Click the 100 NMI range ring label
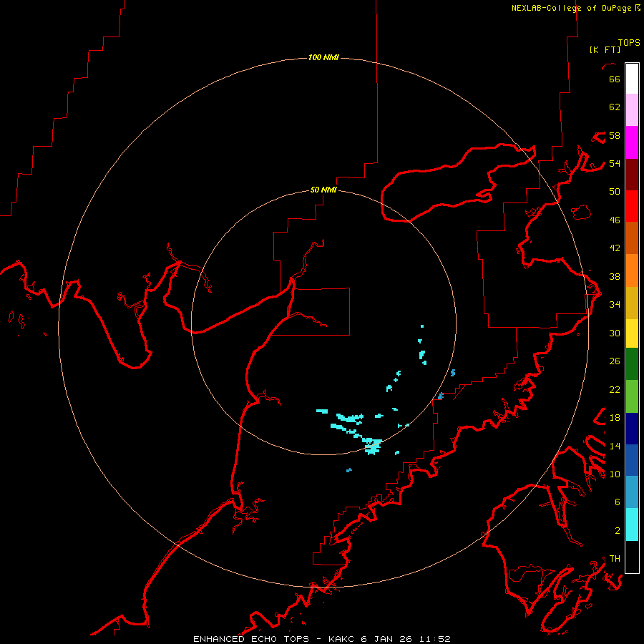This screenshot has height=644, width=644. click(323, 57)
